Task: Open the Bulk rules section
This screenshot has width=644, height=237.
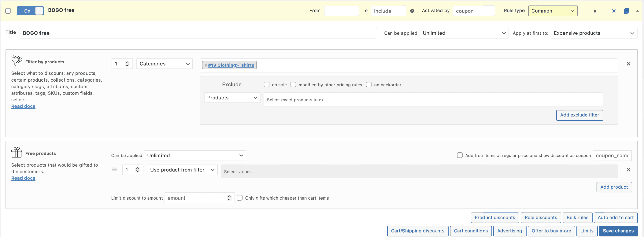Action: point(577,218)
